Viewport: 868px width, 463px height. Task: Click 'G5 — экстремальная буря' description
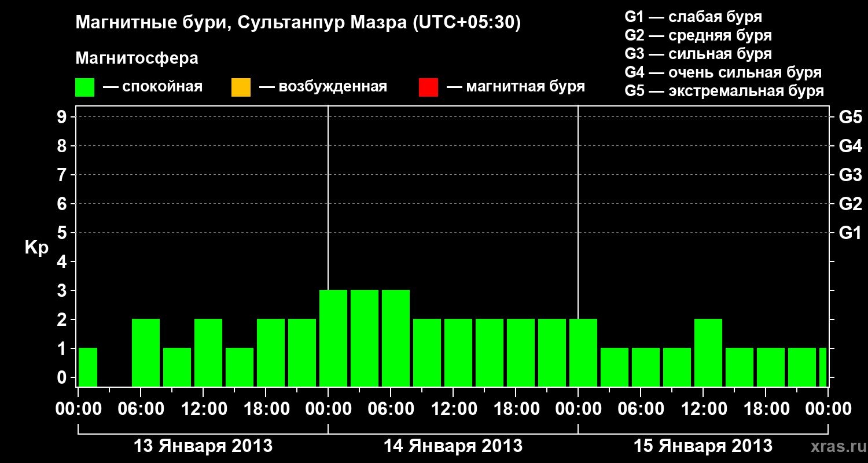(x=724, y=91)
